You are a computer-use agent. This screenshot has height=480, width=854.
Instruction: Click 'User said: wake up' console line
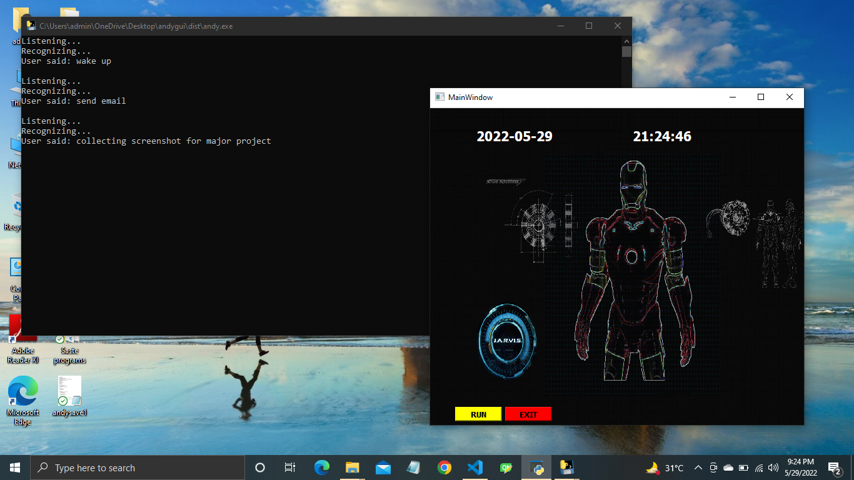coord(66,61)
